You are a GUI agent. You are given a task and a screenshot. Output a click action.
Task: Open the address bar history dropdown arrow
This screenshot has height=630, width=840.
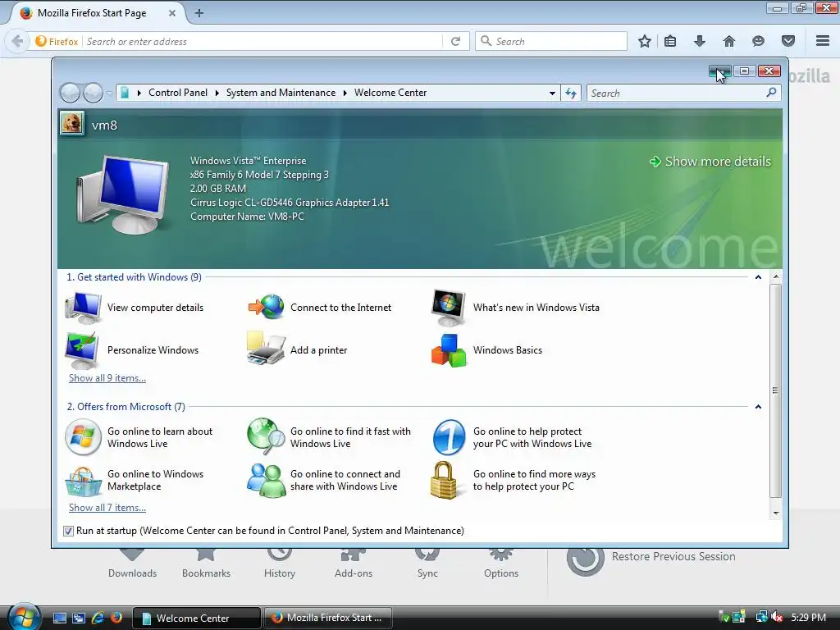(x=552, y=94)
